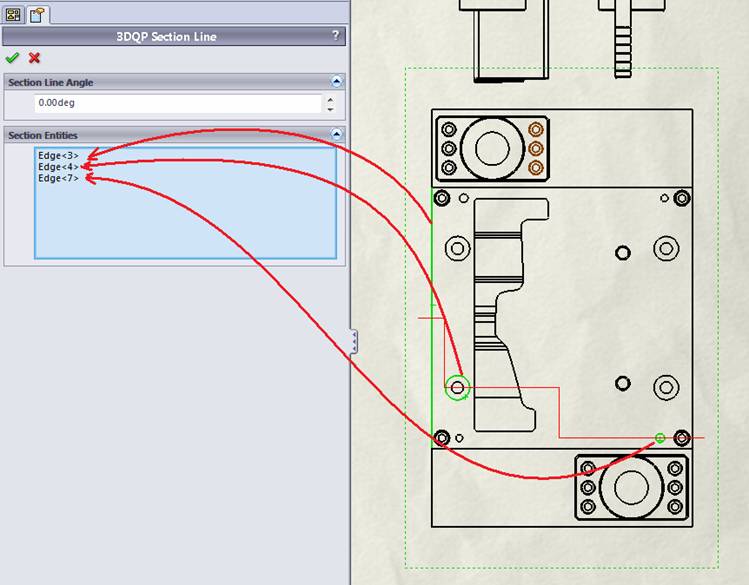Select Edge<7> in Section Entities list

58,178
